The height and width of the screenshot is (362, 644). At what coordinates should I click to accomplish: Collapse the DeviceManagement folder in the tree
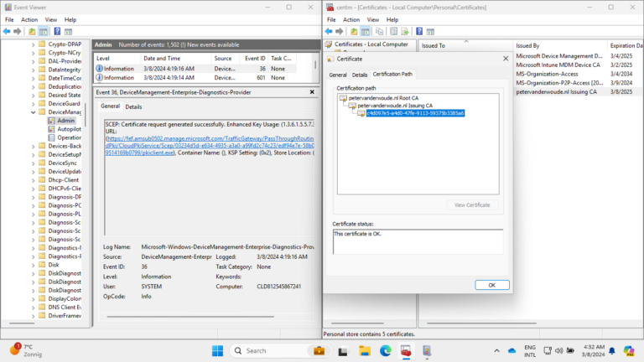pos(33,111)
